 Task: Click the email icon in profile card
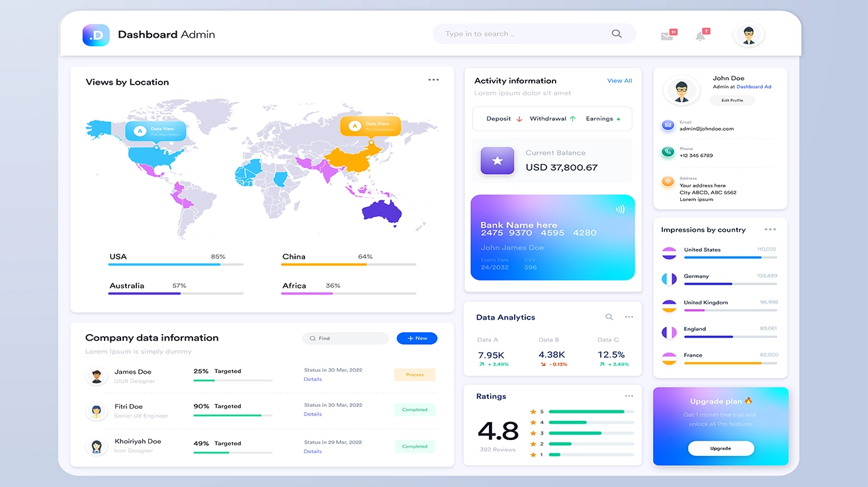point(668,124)
